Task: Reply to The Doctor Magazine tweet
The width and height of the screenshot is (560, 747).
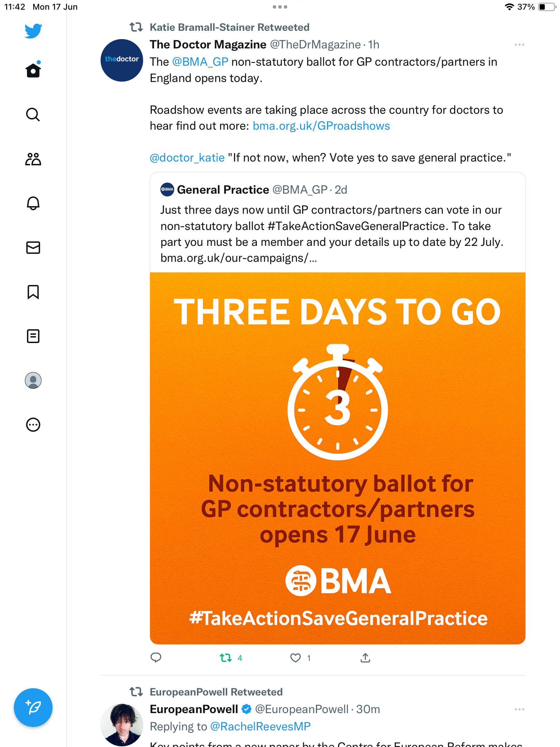Action: [x=156, y=658]
